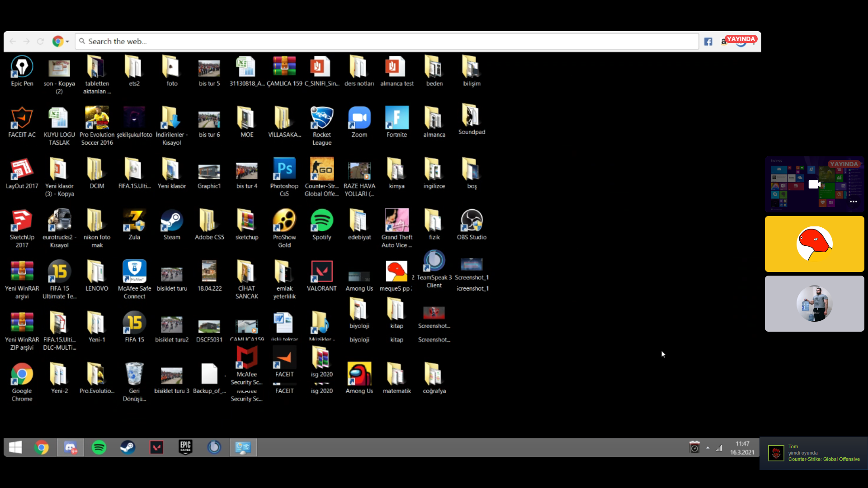Click the Windows Start button
The width and height of the screenshot is (868, 488).
(15, 447)
